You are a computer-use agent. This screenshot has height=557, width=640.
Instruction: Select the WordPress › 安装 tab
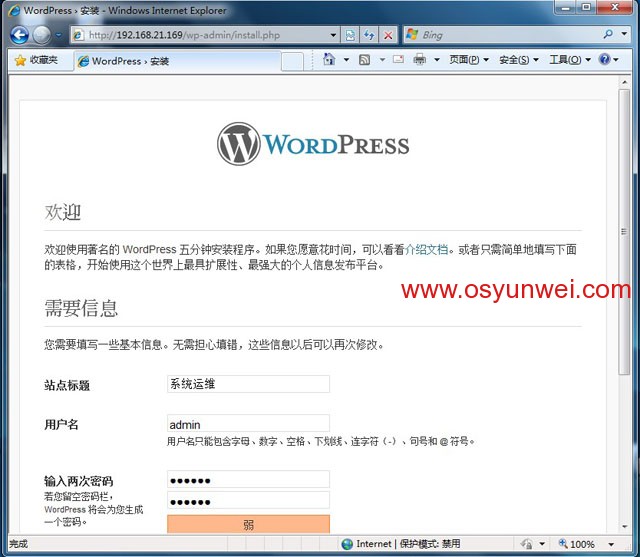coord(177,61)
